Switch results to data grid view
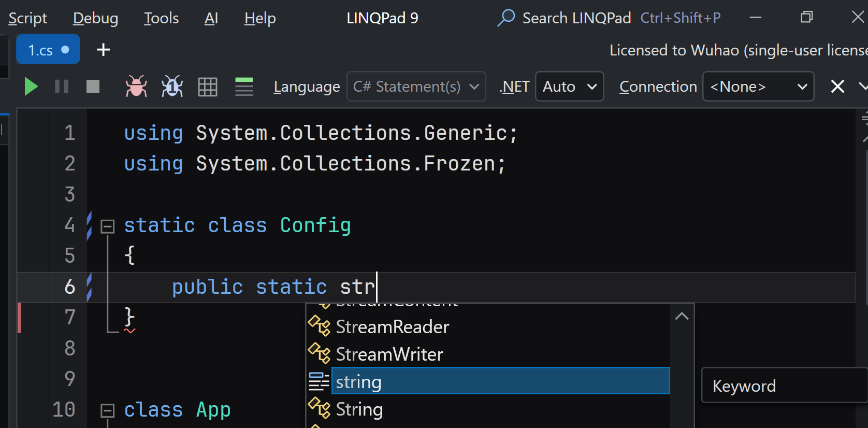The height and width of the screenshot is (428, 868). tap(208, 87)
